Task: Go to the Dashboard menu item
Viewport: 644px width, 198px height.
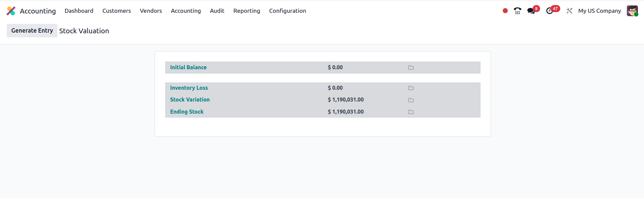Action: pyautogui.click(x=79, y=11)
